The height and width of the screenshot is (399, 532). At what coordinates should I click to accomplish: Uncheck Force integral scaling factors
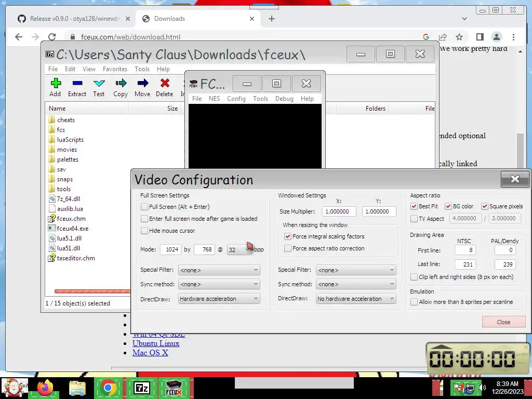288,236
